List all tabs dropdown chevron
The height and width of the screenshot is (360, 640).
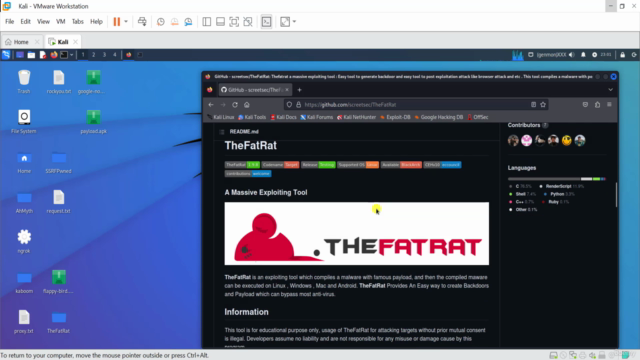(610, 90)
